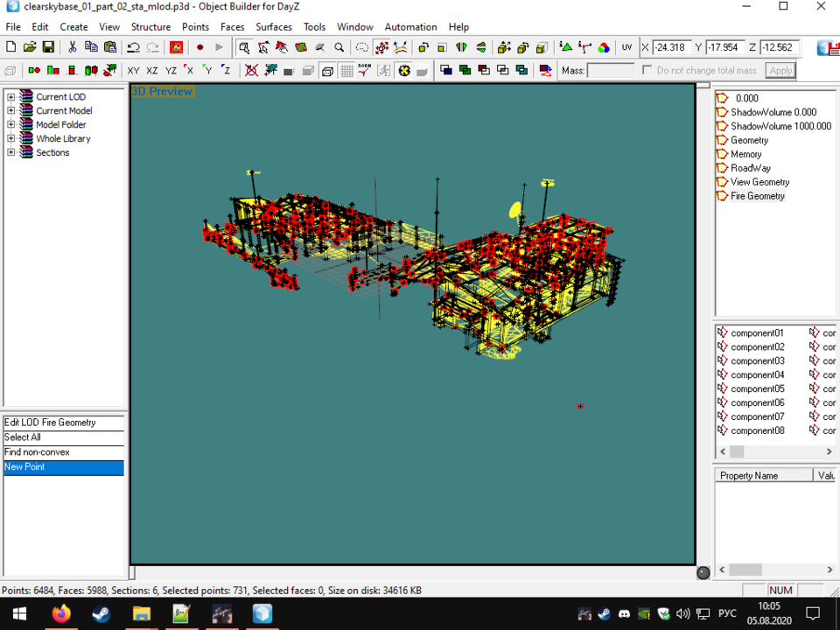Click 'Select All' in history list

click(64, 437)
